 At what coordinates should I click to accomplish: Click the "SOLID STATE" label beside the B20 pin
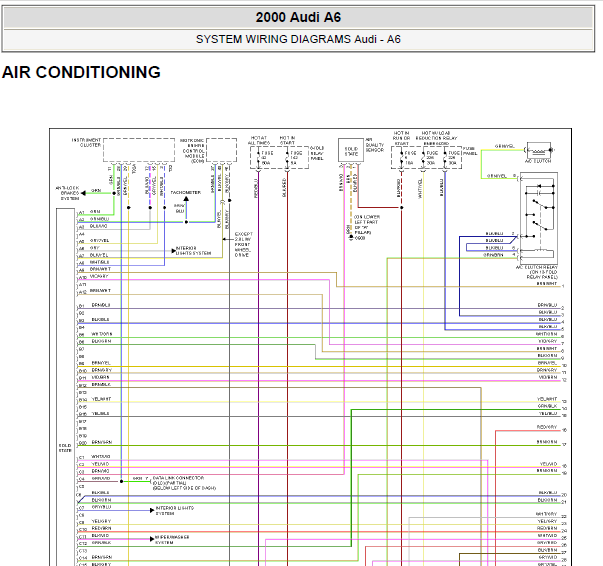[65, 448]
